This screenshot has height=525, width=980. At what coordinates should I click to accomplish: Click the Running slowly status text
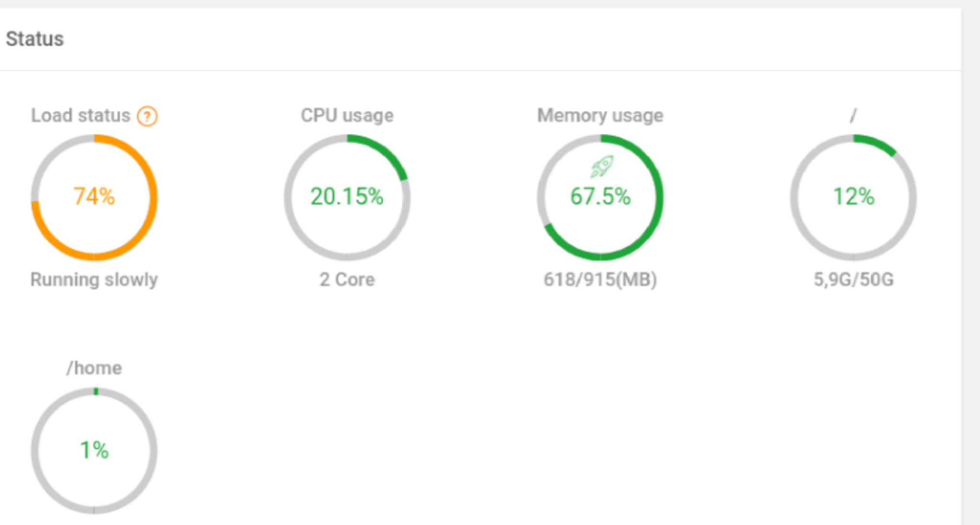(x=94, y=279)
